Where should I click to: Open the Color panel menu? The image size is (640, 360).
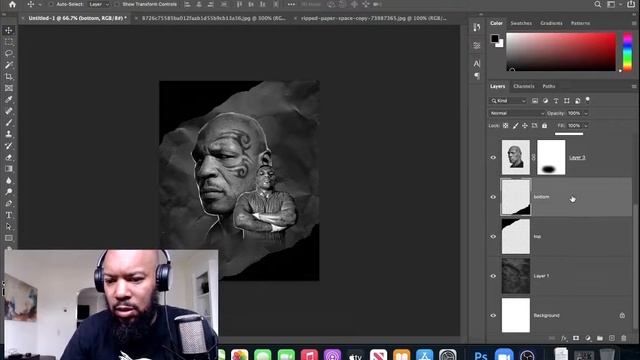(x=633, y=23)
